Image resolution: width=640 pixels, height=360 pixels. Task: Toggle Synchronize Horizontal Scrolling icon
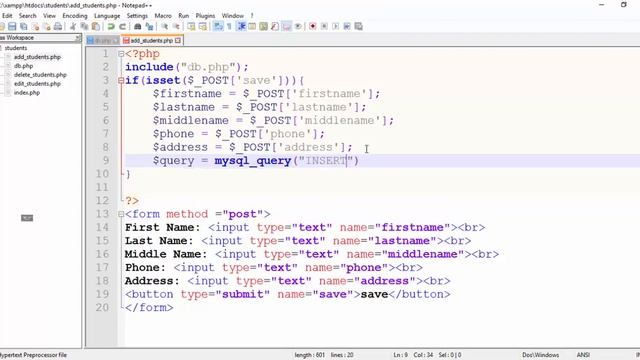202,27
